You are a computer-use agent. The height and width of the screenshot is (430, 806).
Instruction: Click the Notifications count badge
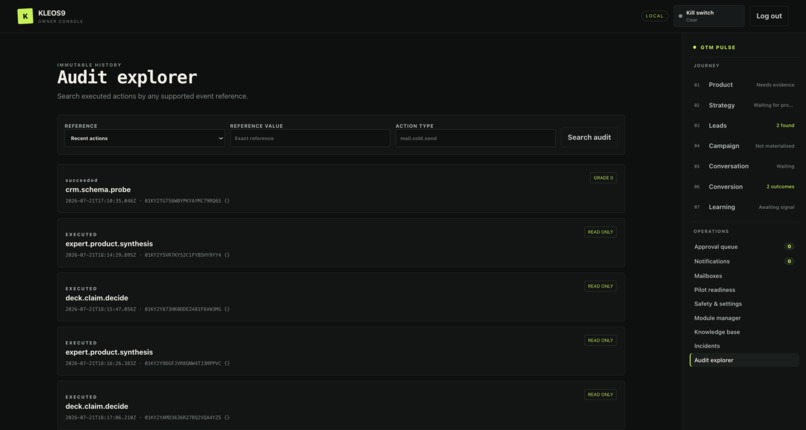click(x=789, y=261)
